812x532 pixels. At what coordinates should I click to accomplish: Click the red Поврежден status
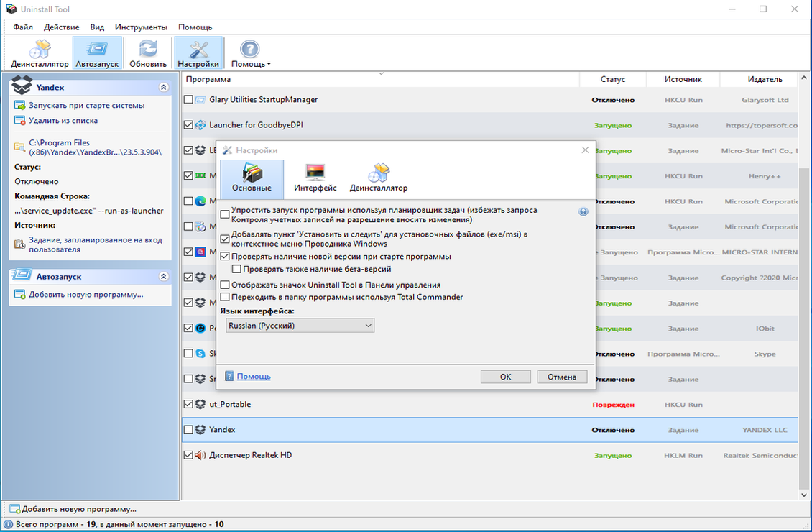click(x=613, y=405)
